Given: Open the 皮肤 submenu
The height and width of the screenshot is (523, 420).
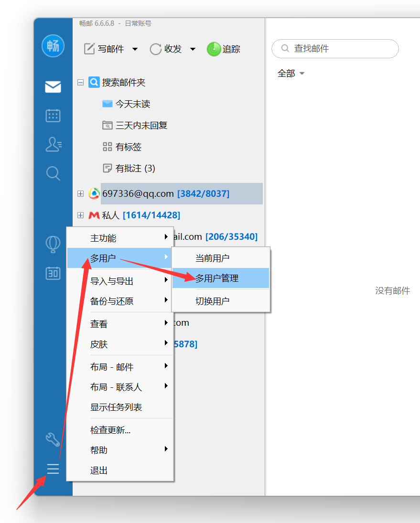Looking at the screenshot, I should point(120,344).
